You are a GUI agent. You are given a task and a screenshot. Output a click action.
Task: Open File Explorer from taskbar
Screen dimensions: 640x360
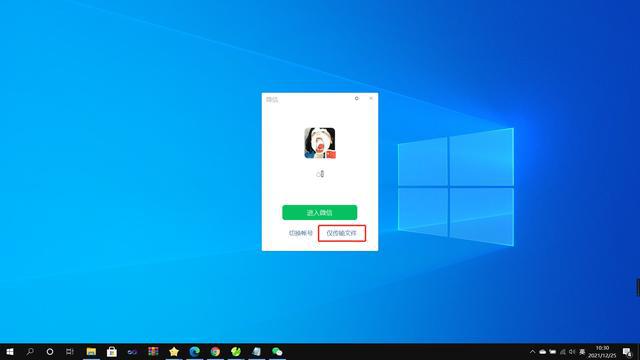coord(91,352)
